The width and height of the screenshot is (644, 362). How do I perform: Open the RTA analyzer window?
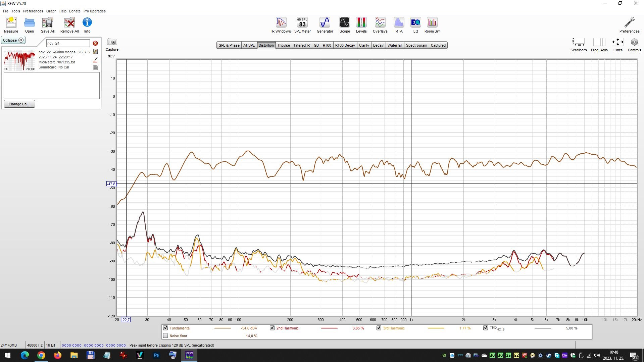coord(399,25)
